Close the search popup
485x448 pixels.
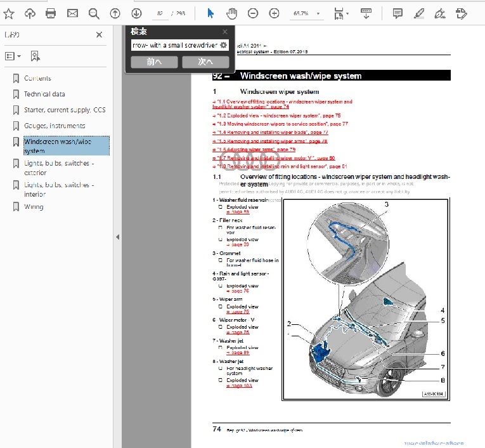[225, 32]
